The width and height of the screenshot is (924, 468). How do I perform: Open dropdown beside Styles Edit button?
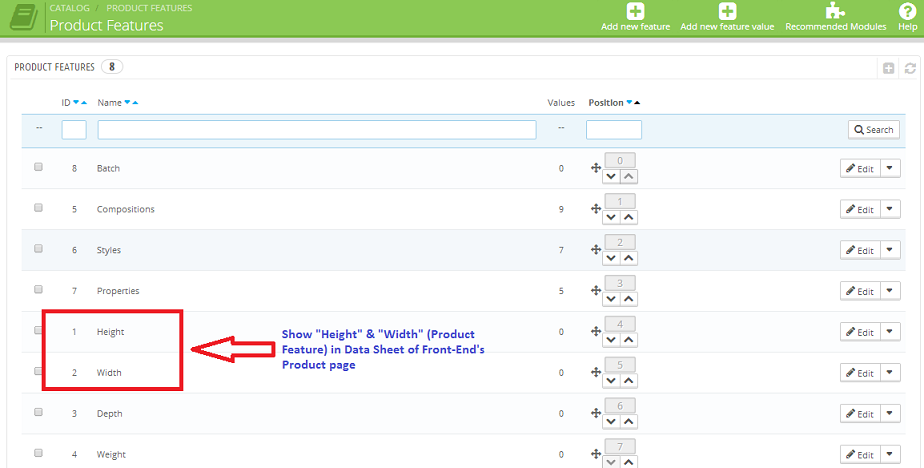(890, 250)
